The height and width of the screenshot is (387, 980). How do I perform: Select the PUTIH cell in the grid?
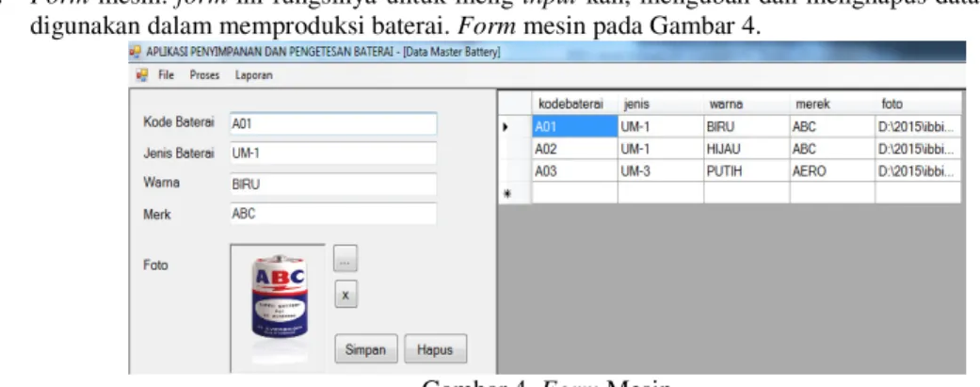click(x=747, y=170)
